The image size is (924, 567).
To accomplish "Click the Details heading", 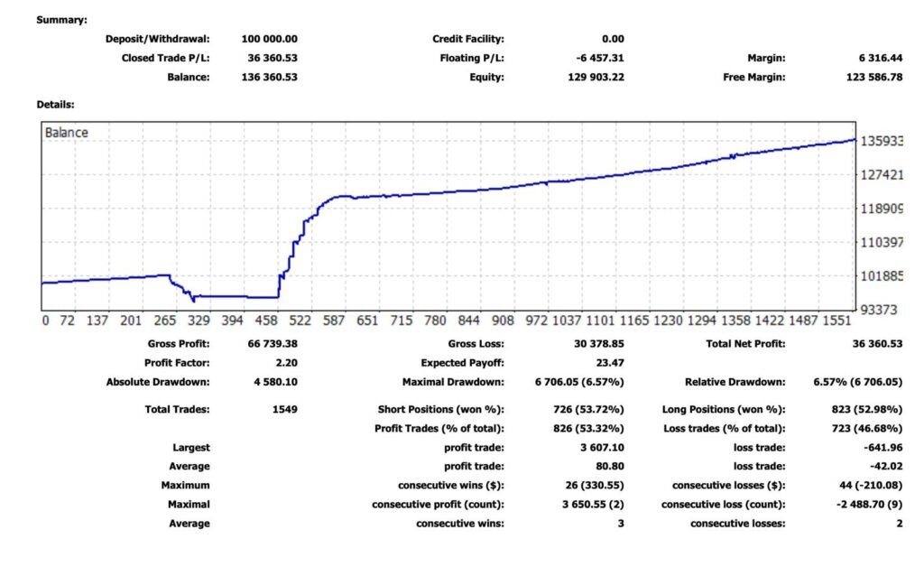I will tap(55, 105).
